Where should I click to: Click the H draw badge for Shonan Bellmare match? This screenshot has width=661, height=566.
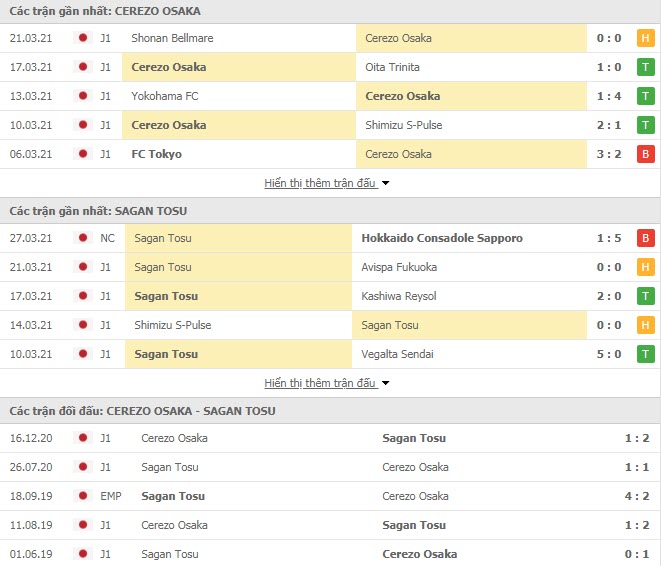pyautogui.click(x=645, y=38)
